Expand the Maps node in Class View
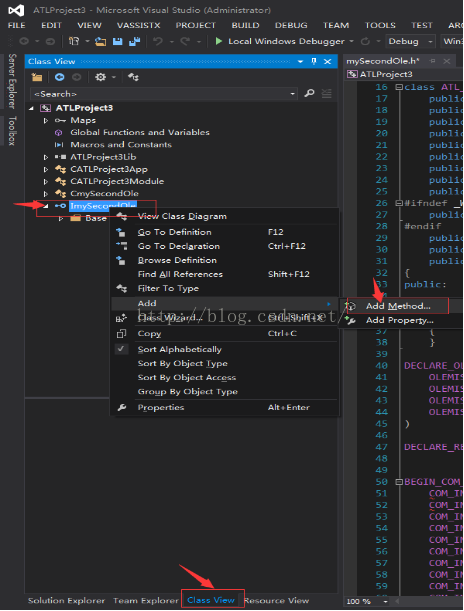The image size is (464, 611). [46, 121]
